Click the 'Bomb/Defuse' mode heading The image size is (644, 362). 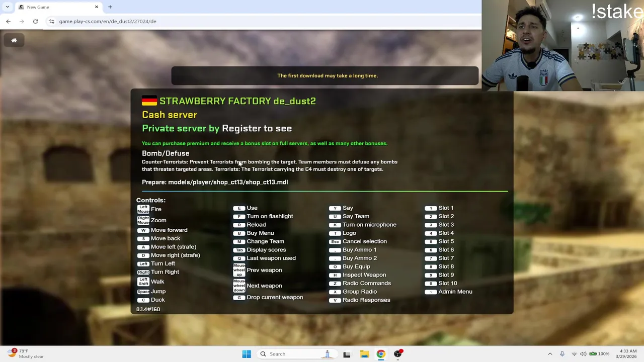(x=166, y=153)
